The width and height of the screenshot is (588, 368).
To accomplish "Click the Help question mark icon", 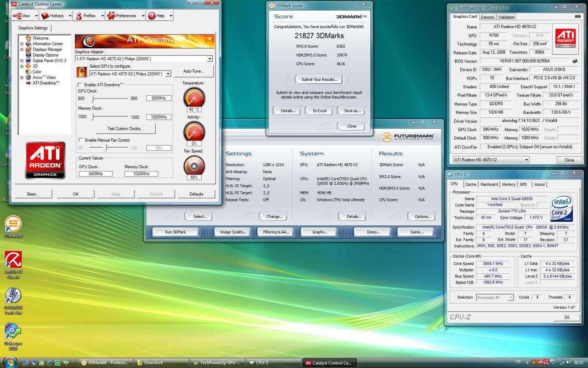I will [152, 16].
